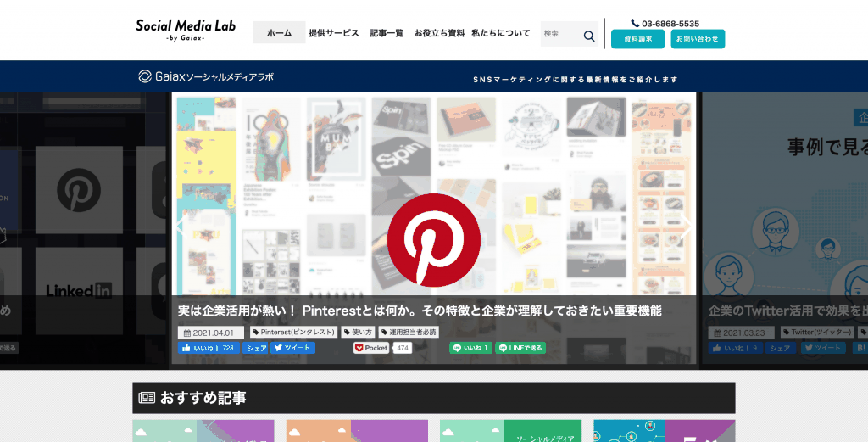This screenshot has width=868, height=442.
Task: Open the 提供サービス menu item
Action: pyautogui.click(x=334, y=33)
